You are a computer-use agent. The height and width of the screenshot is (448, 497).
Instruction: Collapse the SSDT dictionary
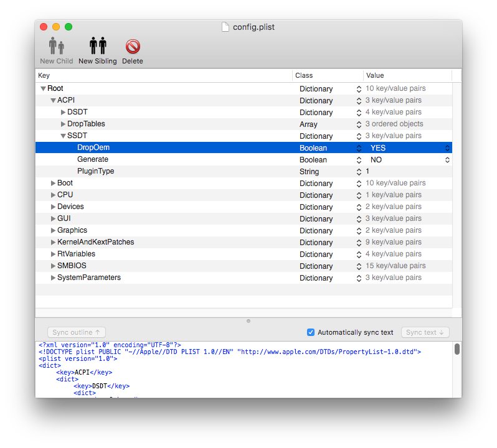pos(63,136)
